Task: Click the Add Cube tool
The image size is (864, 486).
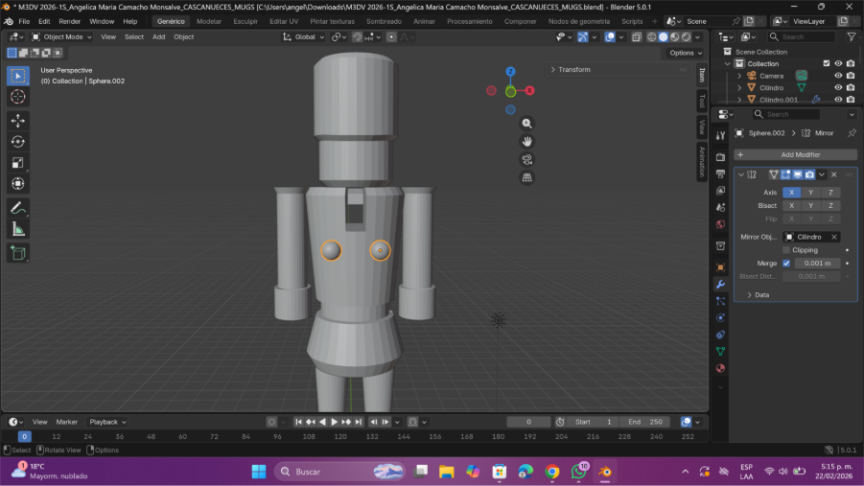Action: tap(18, 253)
